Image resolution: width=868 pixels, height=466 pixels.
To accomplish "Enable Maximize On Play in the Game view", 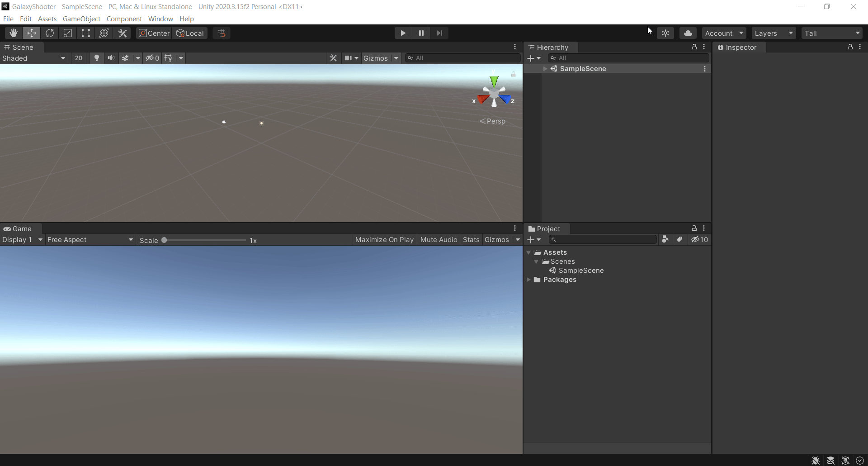I will click(384, 240).
